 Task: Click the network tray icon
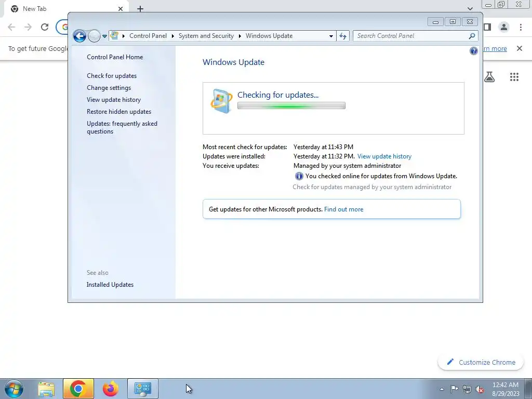click(x=467, y=389)
